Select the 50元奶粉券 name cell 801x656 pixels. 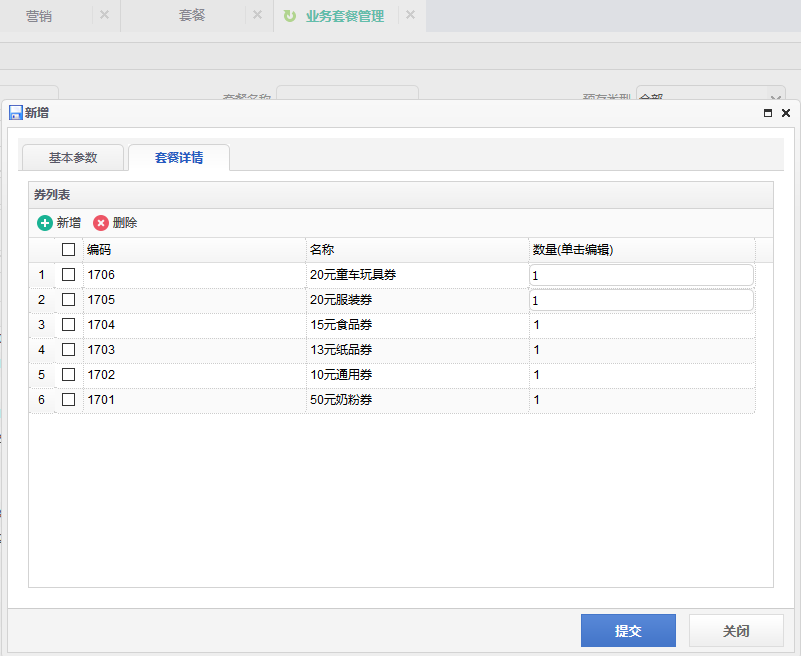pyautogui.click(x=417, y=400)
